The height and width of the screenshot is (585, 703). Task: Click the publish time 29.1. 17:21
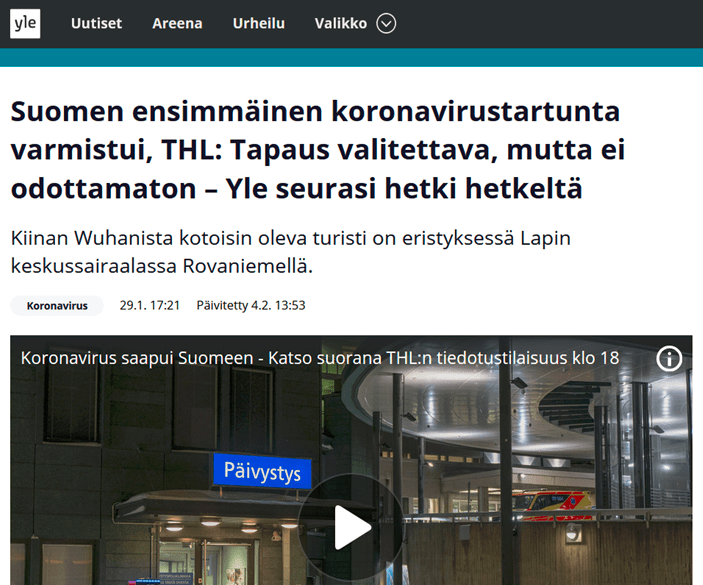tap(149, 305)
